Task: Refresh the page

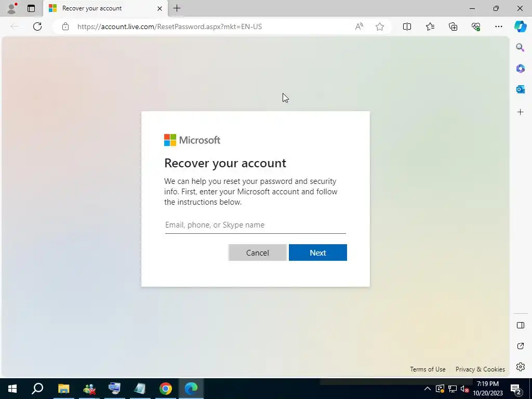Action: click(37, 26)
